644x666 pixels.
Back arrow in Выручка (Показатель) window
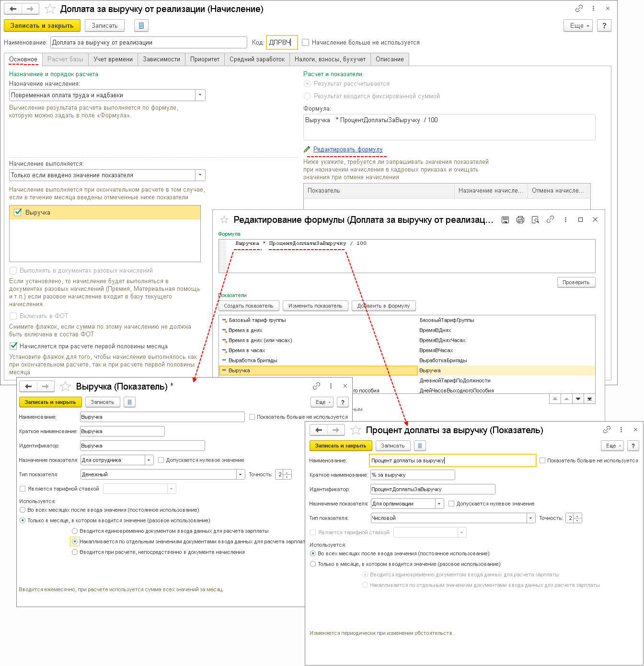(28, 386)
